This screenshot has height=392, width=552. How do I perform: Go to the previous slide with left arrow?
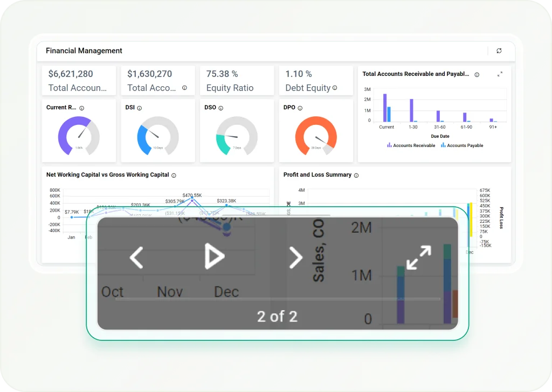click(136, 257)
